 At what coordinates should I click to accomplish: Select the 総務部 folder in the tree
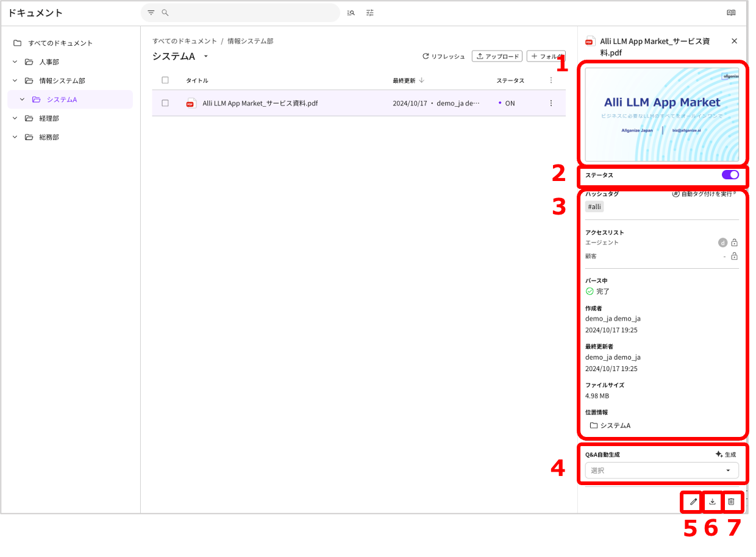point(49,137)
